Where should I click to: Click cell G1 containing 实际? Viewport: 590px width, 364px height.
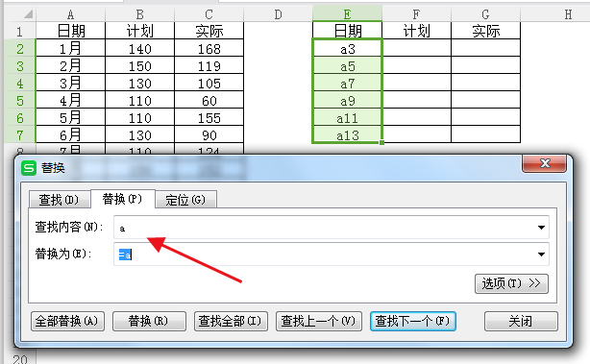click(485, 31)
